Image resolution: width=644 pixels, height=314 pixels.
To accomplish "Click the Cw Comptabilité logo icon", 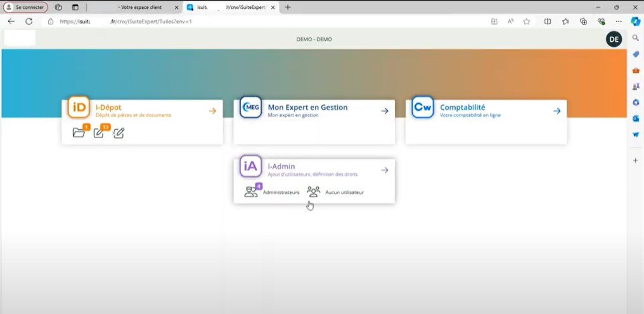I will [423, 108].
